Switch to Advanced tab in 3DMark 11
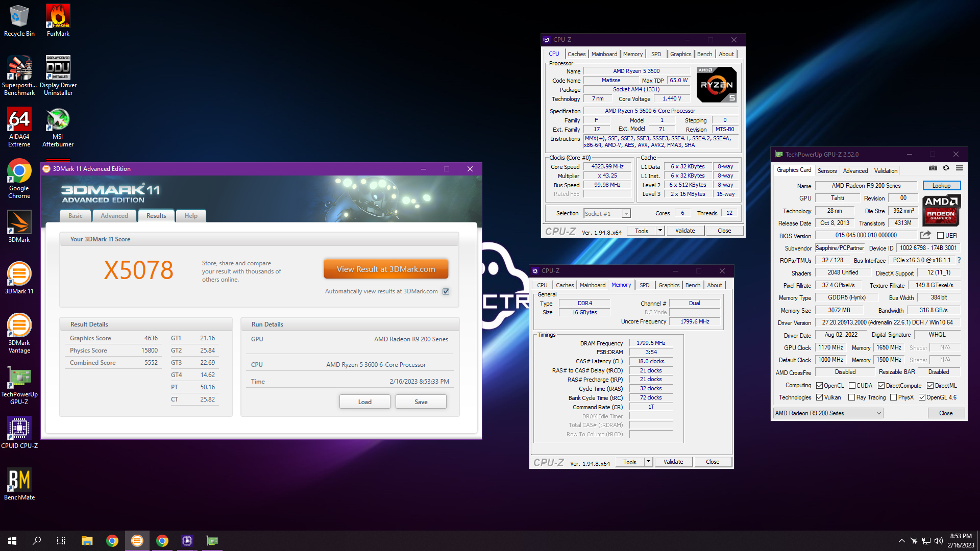This screenshot has height=551, width=980. (x=114, y=216)
